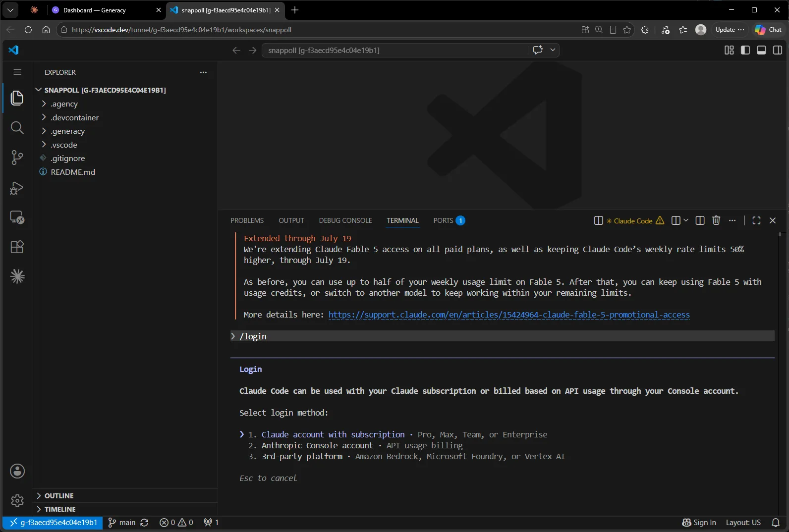Open the notifications bell in status bar
The height and width of the screenshot is (532, 789).
776,523
